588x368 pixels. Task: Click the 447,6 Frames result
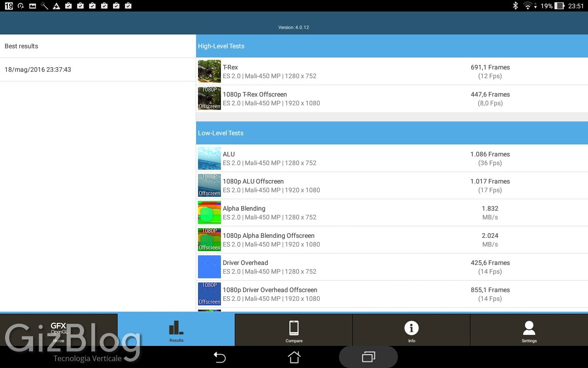pyautogui.click(x=490, y=94)
